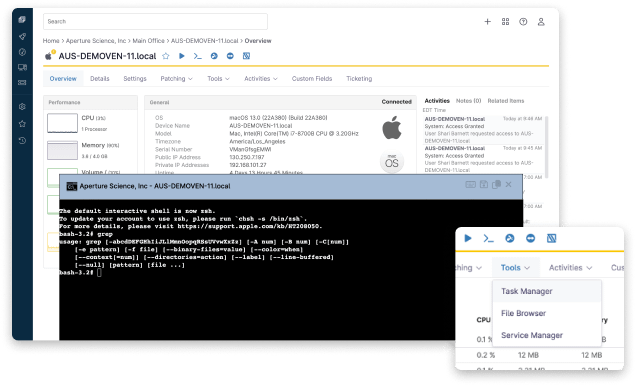This screenshot has width=636, height=386.
Task: Open the ticketing icon in left sidebar
Action: pos(22,82)
